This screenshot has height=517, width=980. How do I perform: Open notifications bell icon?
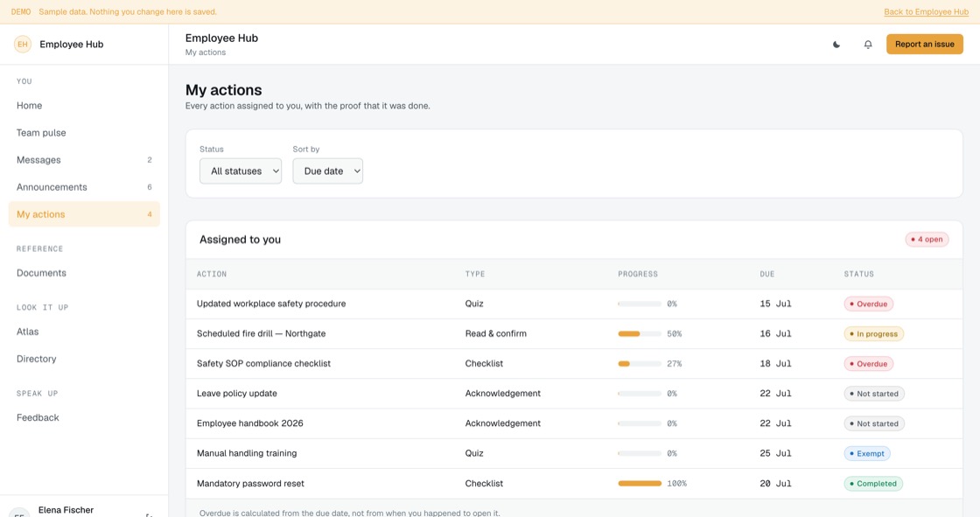867,45
